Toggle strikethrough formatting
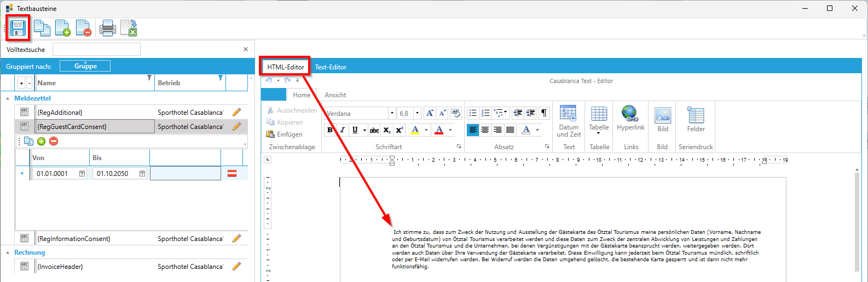The width and height of the screenshot is (868, 282). point(374,130)
